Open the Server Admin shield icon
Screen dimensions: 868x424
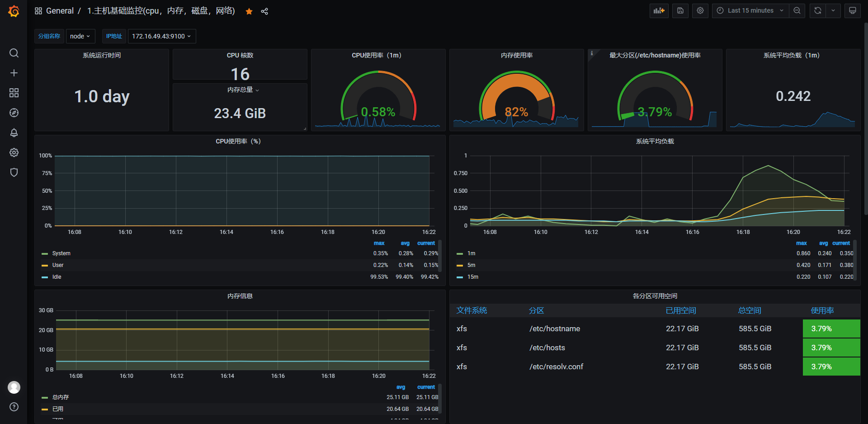[14, 172]
